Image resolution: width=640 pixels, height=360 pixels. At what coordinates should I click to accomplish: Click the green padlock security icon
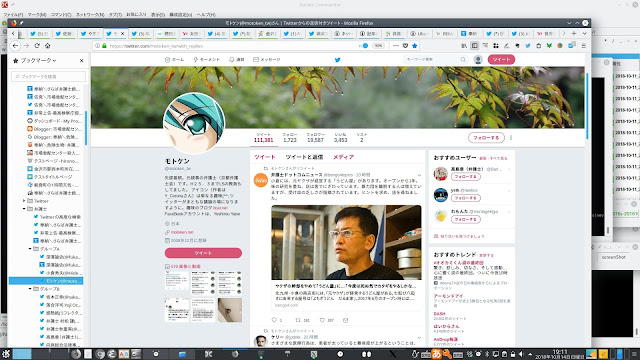click(104, 46)
